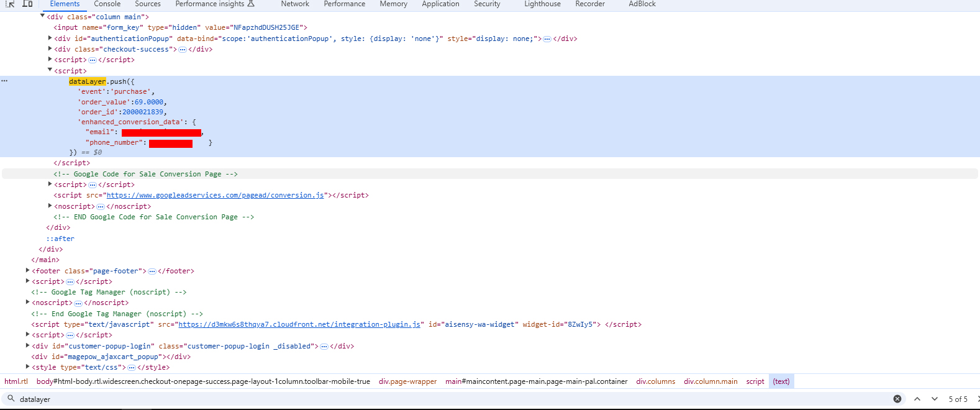Click the three-dots beside dataLayer line
This screenshot has width=980, height=410.
pos(4,81)
